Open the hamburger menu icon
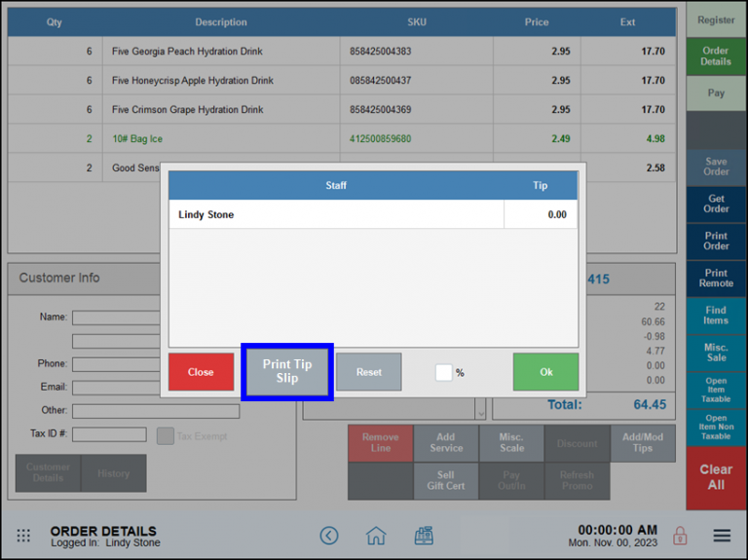Screen dimensions: 748x560 click(x=722, y=536)
